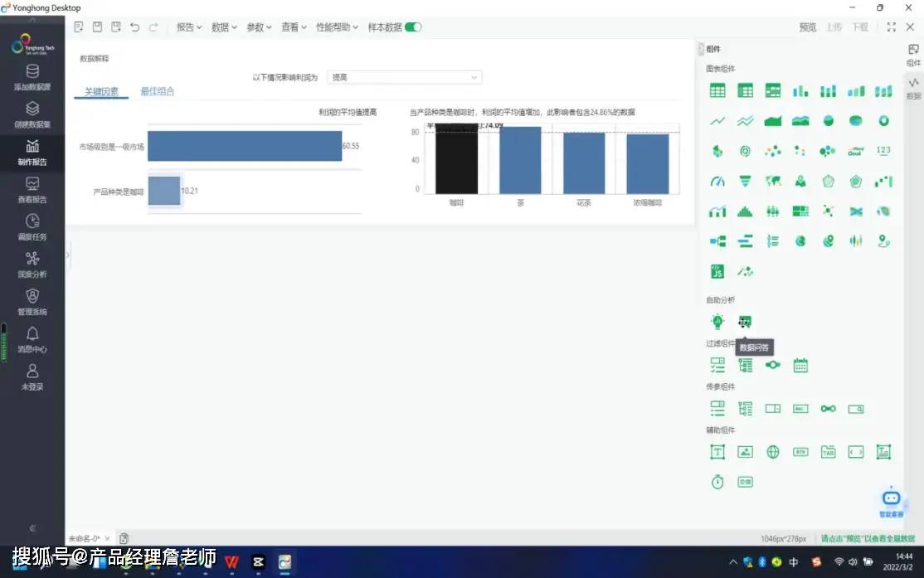Click the Undo toolbar icon
924x578 pixels.
click(134, 26)
